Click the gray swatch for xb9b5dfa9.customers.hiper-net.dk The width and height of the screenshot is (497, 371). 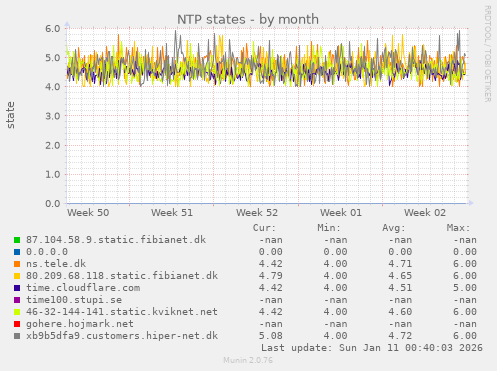(x=17, y=336)
